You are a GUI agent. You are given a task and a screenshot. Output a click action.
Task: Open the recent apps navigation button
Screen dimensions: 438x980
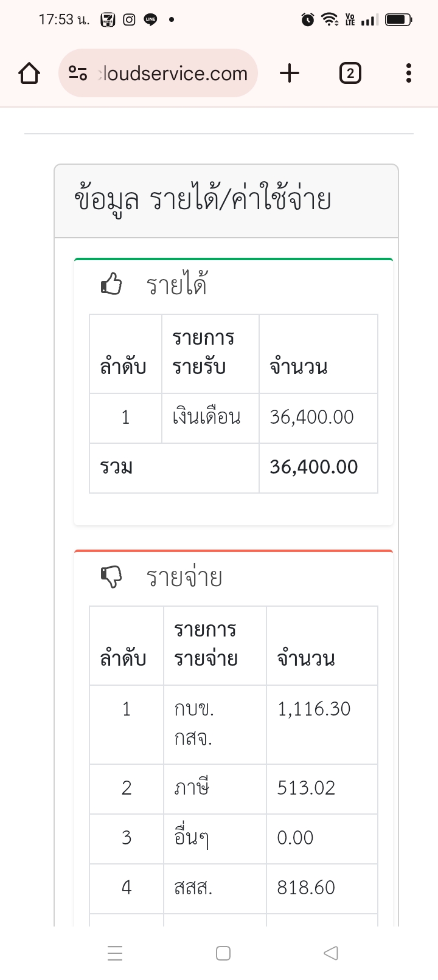[x=115, y=953]
